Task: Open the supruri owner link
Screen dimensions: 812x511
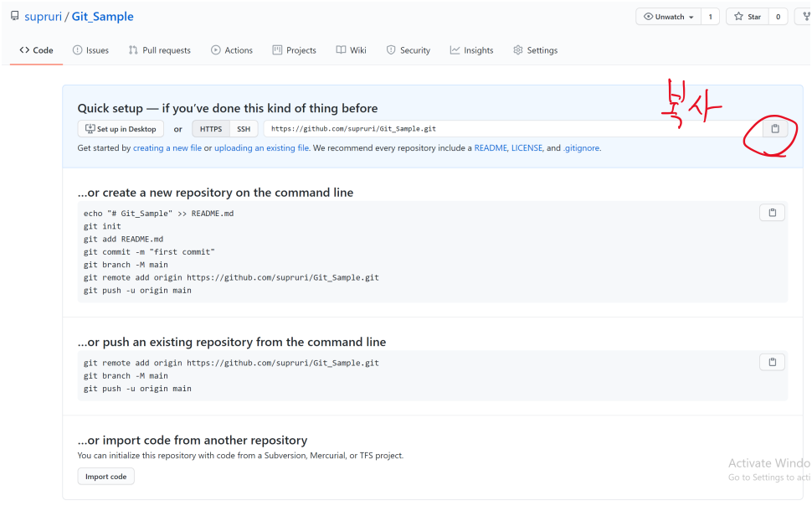Action: 43,17
